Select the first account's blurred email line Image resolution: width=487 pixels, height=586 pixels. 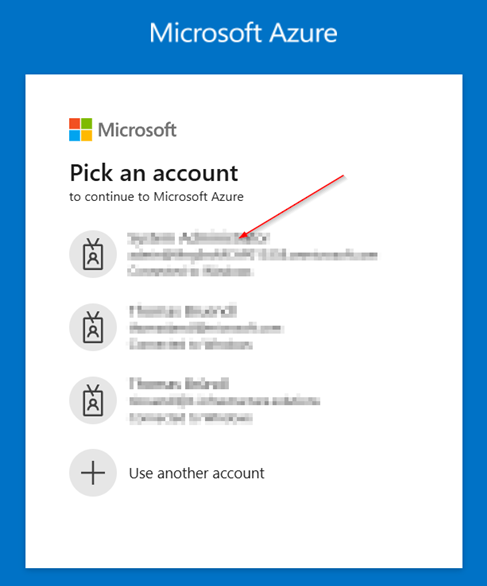click(252, 256)
